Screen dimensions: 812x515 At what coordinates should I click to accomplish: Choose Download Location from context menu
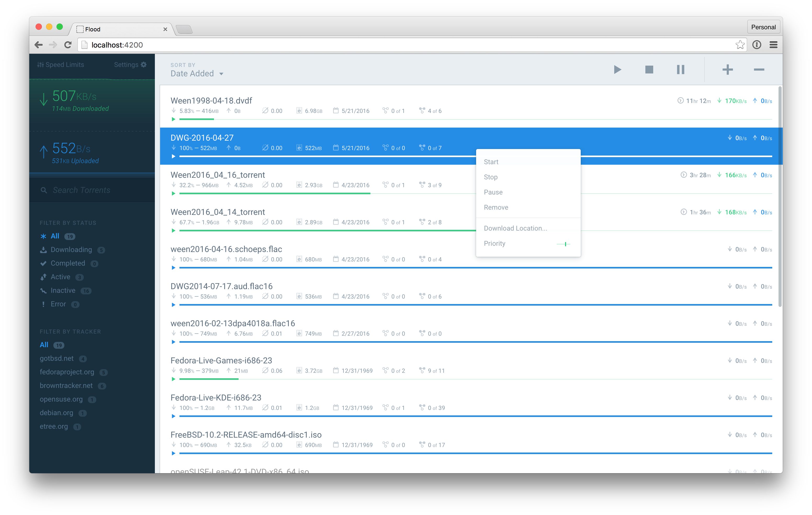[515, 228]
